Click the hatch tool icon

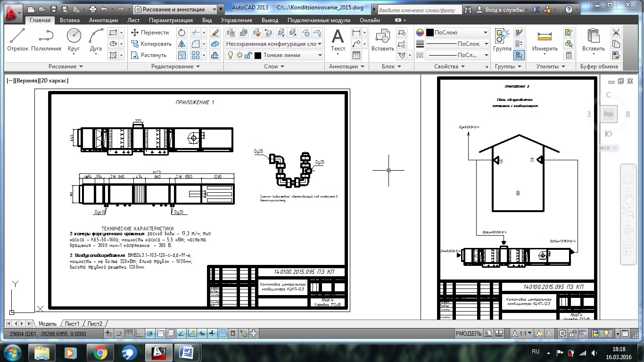(113, 55)
